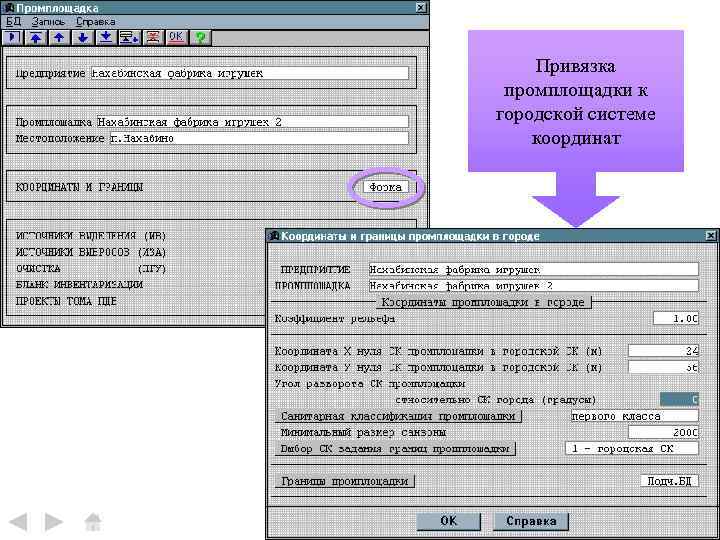This screenshot has width=720, height=540.
Task: Select КООРДИНАТЫ И ГРАНИЦЫ label
Action: pos(79,187)
